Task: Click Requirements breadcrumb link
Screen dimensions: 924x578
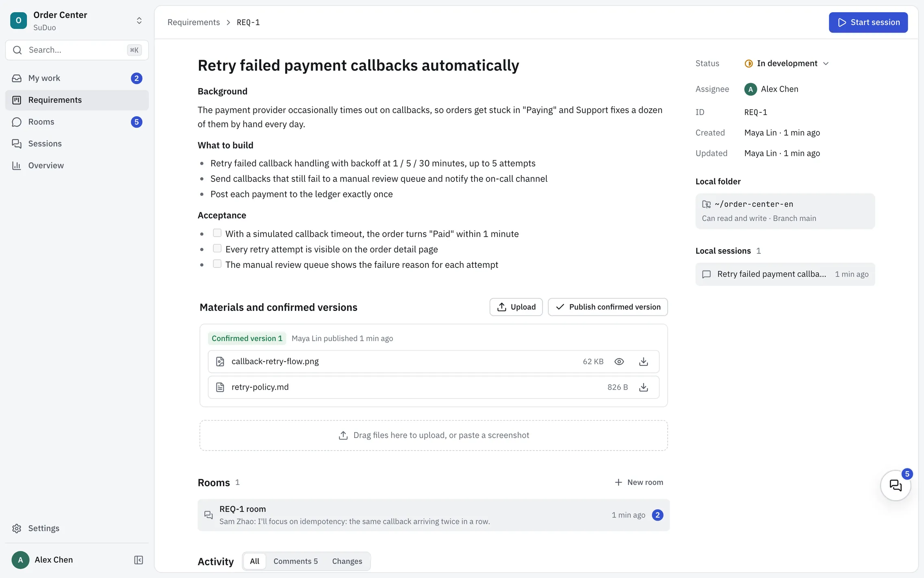Action: [194, 22]
